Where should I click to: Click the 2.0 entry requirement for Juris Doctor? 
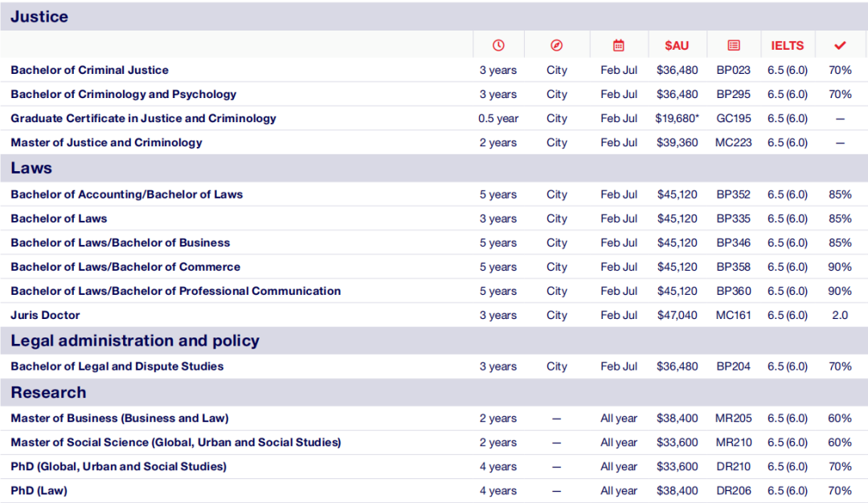coord(840,315)
